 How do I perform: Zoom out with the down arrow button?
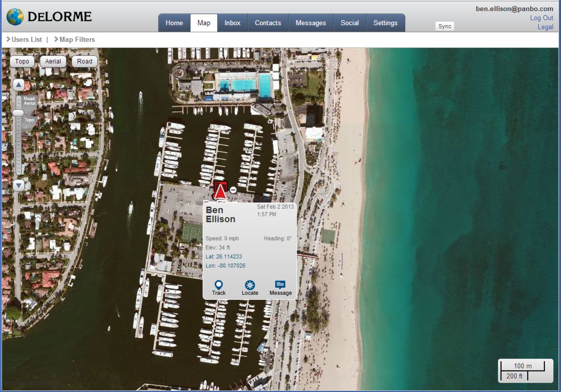[19, 185]
